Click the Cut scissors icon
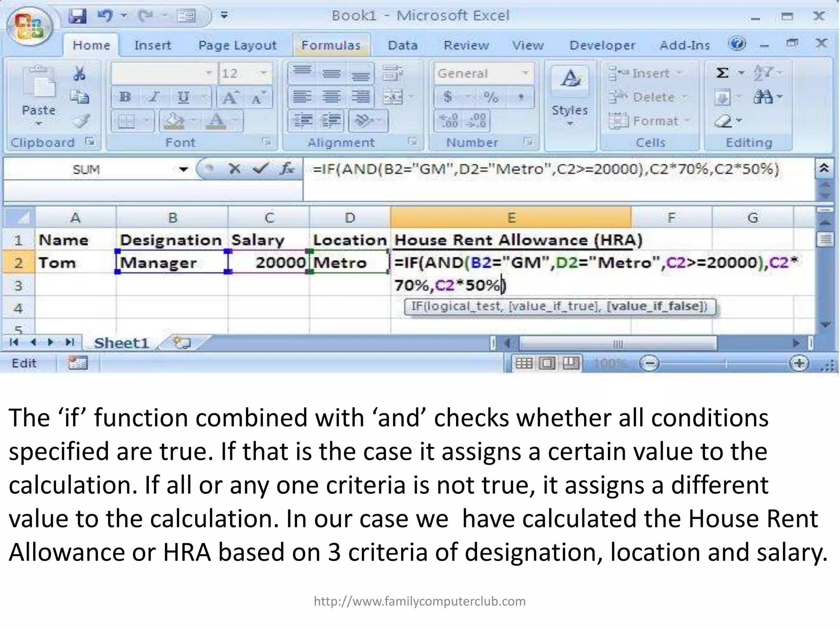The height and width of the screenshot is (630, 840). [79, 74]
